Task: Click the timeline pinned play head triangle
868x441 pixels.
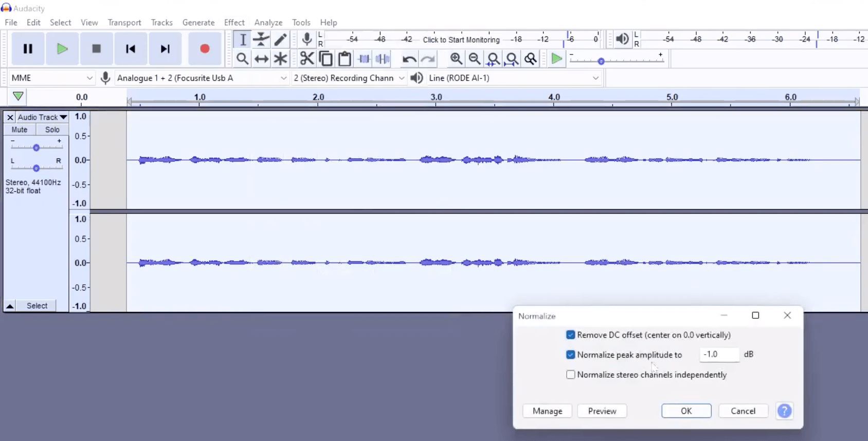Action: [18, 96]
